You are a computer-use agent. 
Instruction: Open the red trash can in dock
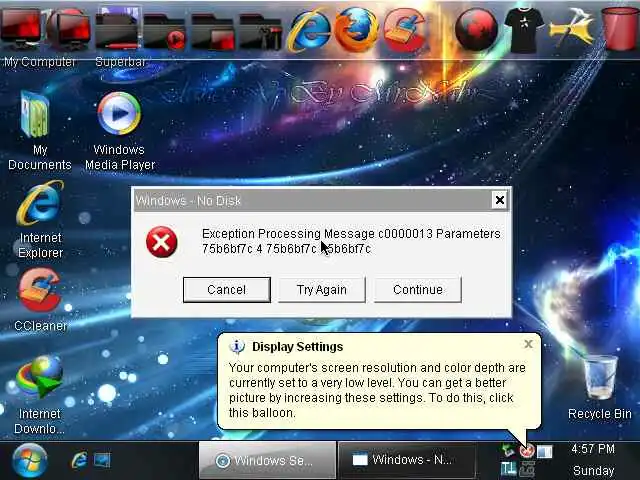click(x=620, y=29)
